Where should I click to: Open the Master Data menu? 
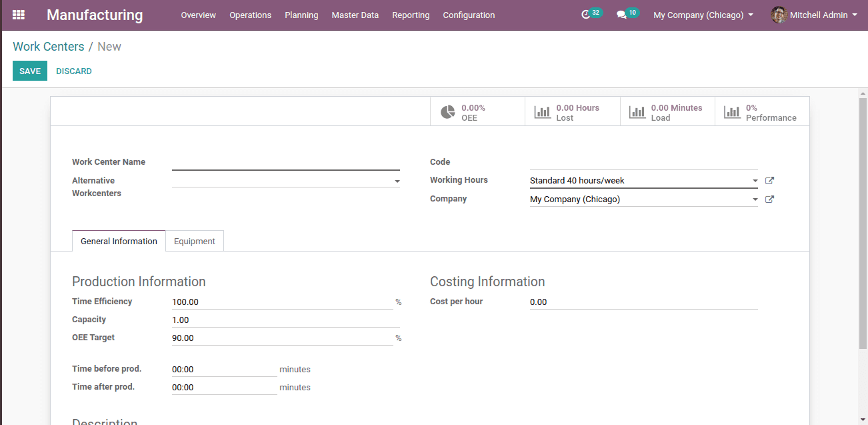point(355,15)
